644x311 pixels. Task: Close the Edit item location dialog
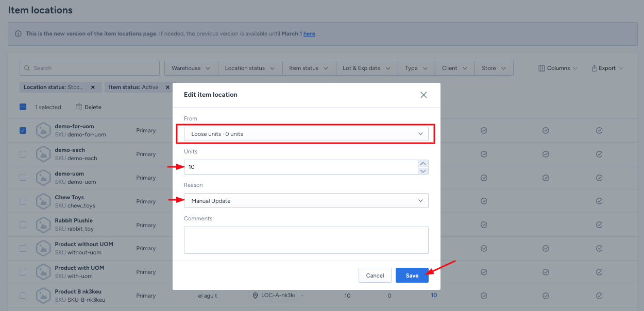(x=423, y=95)
